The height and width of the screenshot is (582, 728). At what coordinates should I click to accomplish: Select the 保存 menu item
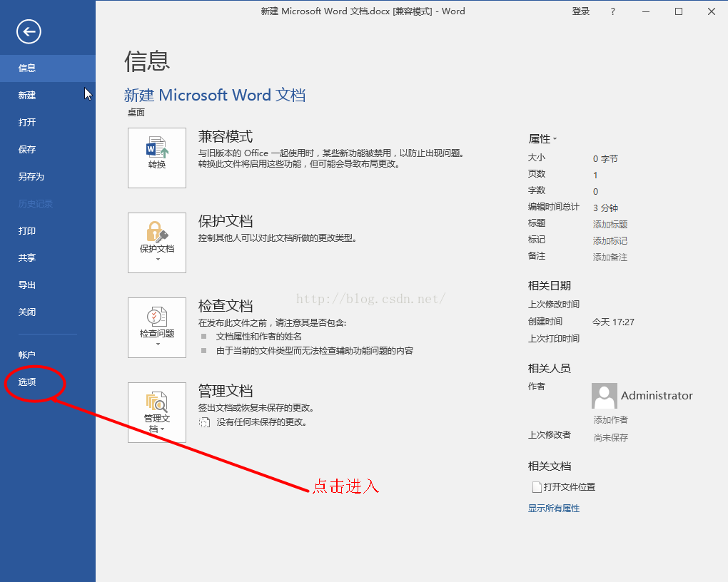pyautogui.click(x=48, y=150)
